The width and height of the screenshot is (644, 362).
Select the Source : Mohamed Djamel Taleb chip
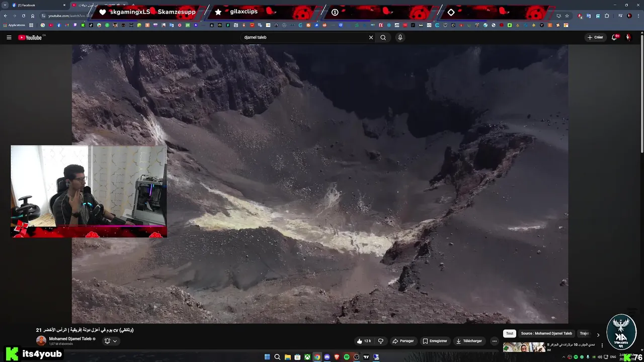click(x=546, y=333)
